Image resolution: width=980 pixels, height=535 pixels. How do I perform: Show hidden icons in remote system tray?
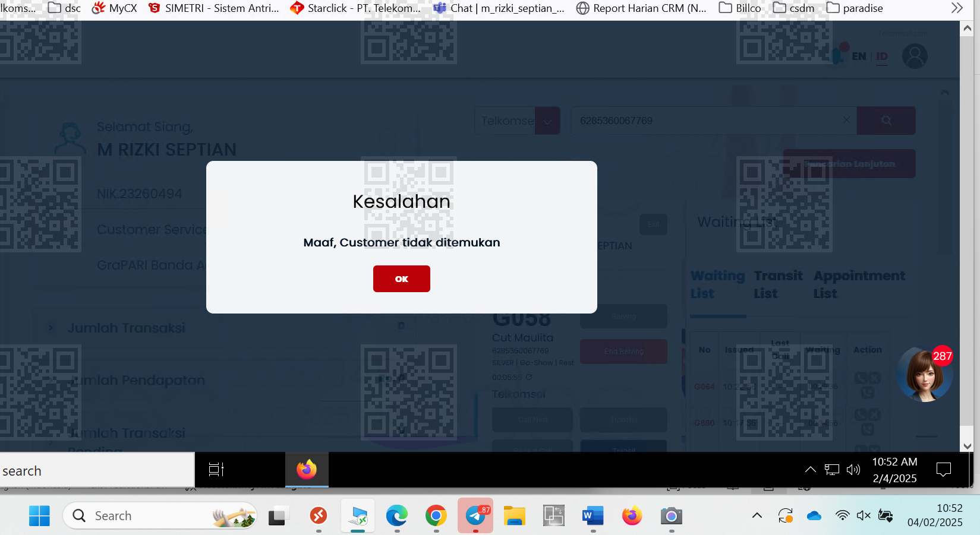tap(810, 470)
